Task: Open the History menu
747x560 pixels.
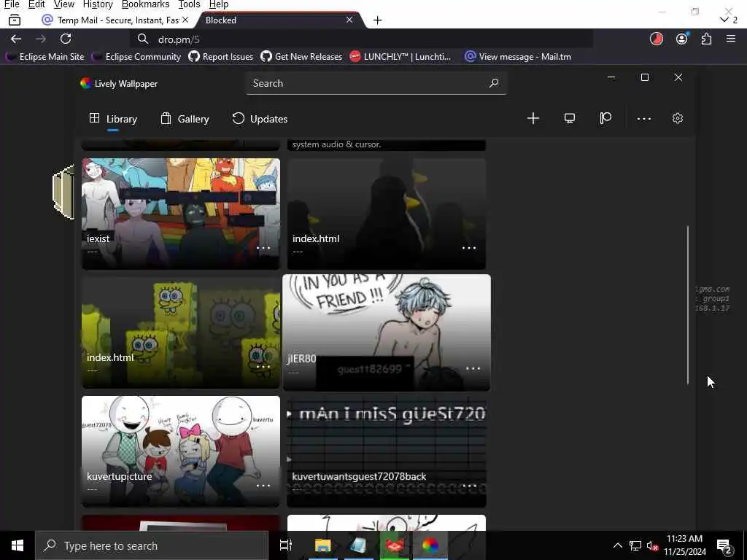Action: (x=98, y=4)
